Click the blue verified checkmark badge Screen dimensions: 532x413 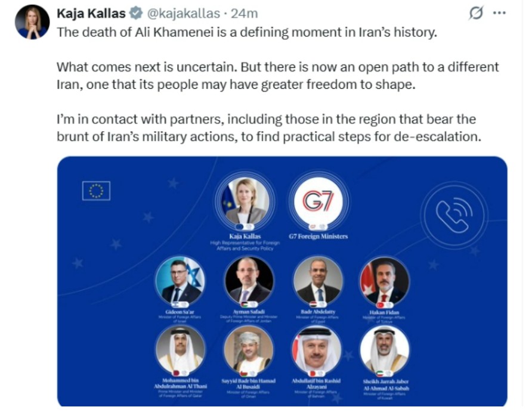tap(136, 14)
